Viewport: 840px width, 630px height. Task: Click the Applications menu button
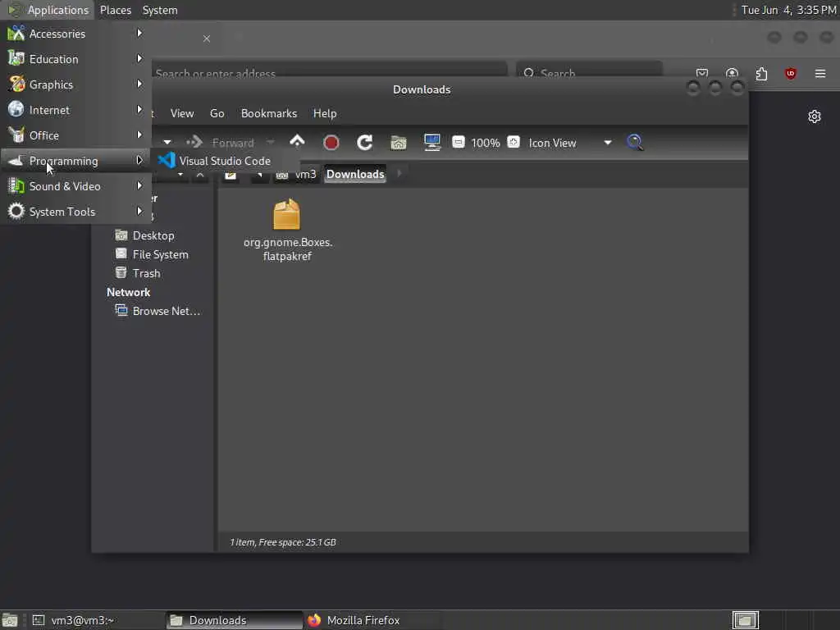point(48,10)
